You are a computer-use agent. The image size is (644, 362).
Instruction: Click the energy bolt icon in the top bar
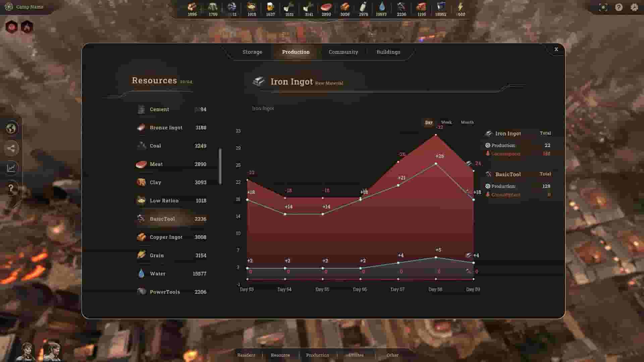pyautogui.click(x=461, y=7)
